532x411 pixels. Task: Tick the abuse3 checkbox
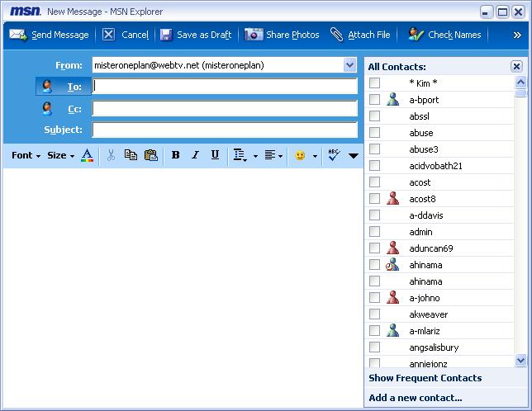point(374,149)
